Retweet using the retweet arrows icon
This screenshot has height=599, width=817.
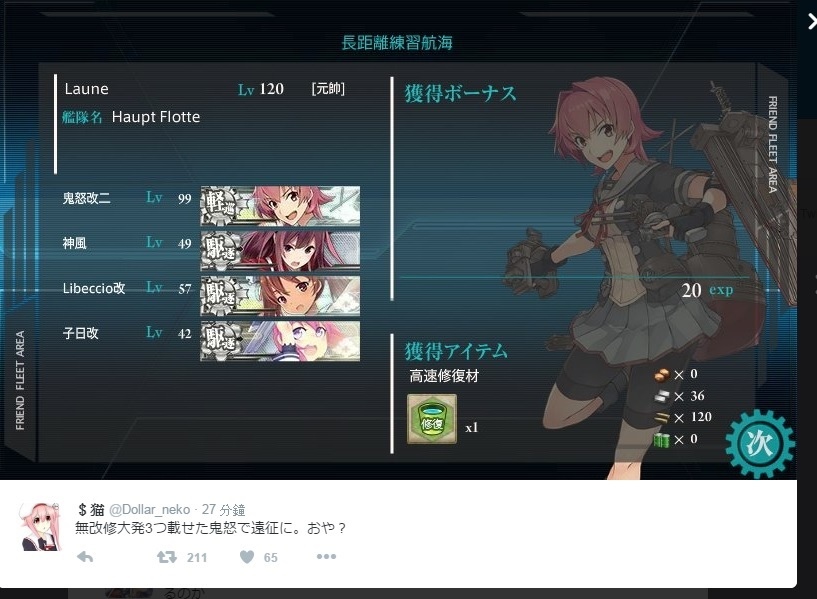(167, 557)
